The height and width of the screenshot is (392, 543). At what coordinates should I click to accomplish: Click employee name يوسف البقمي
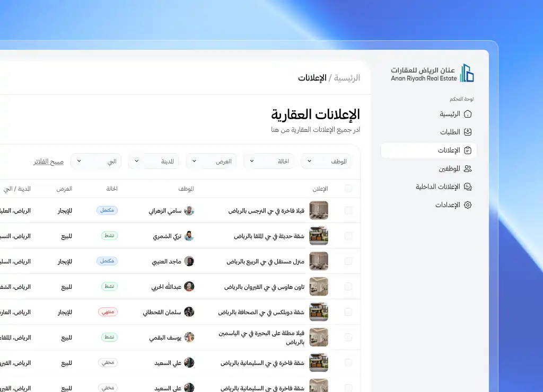pyautogui.click(x=165, y=337)
